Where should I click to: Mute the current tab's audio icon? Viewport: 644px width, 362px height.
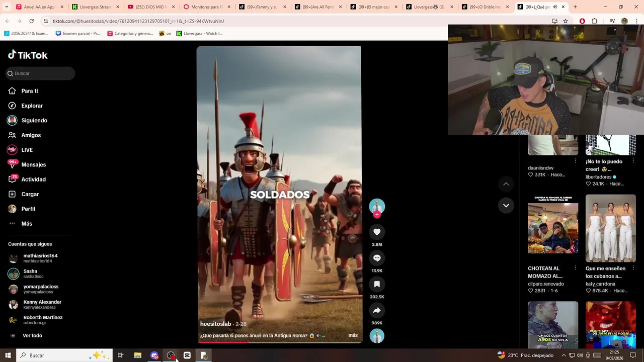555,7
